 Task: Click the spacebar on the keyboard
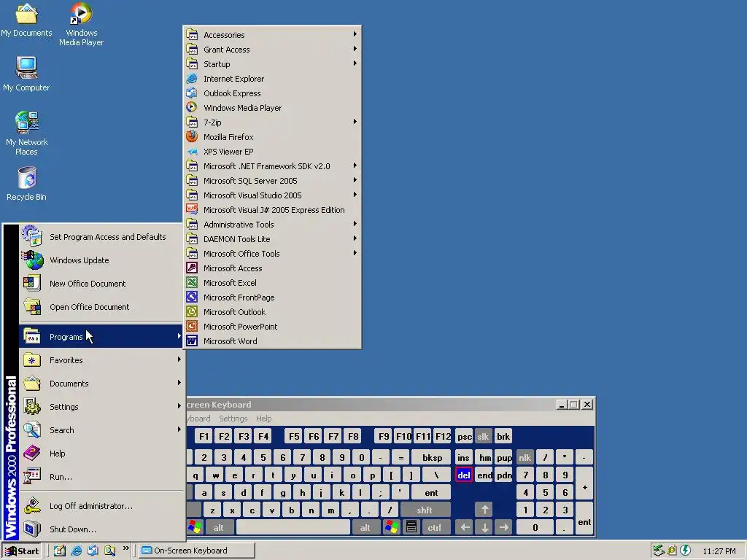293,527
